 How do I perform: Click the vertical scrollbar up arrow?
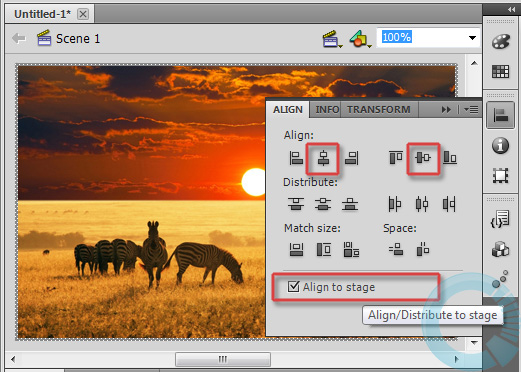(x=474, y=63)
